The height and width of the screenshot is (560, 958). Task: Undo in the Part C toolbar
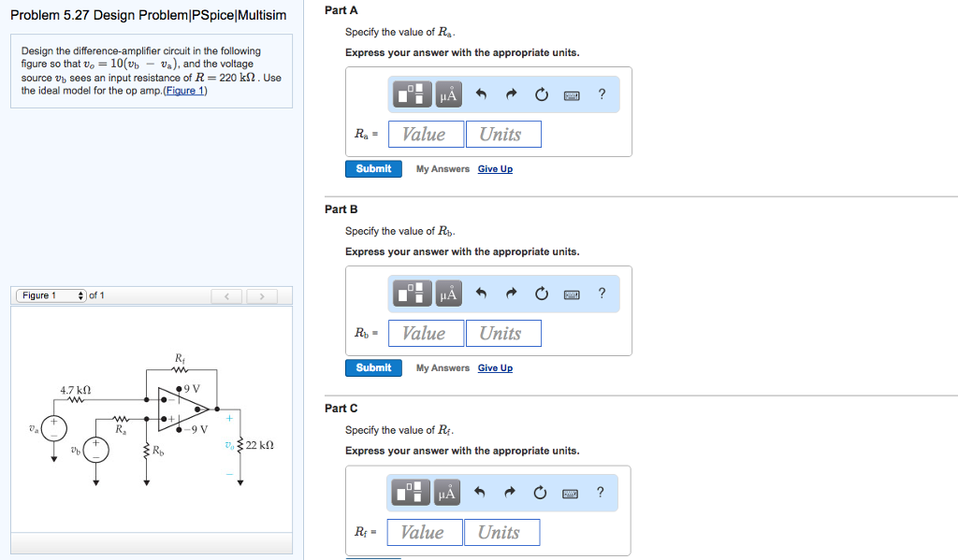[480, 492]
